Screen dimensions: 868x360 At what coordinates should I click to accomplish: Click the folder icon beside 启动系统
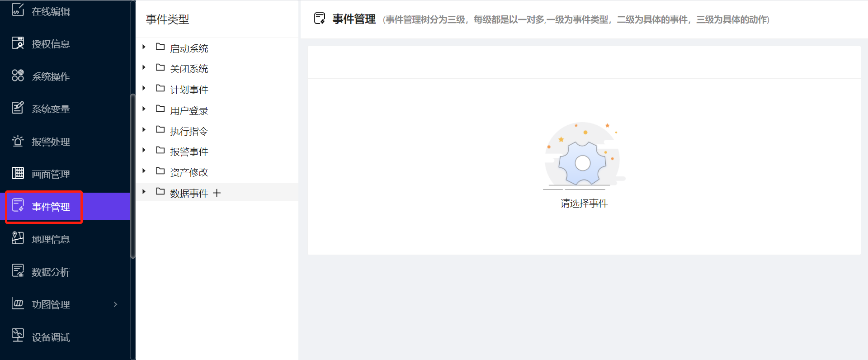pos(160,47)
